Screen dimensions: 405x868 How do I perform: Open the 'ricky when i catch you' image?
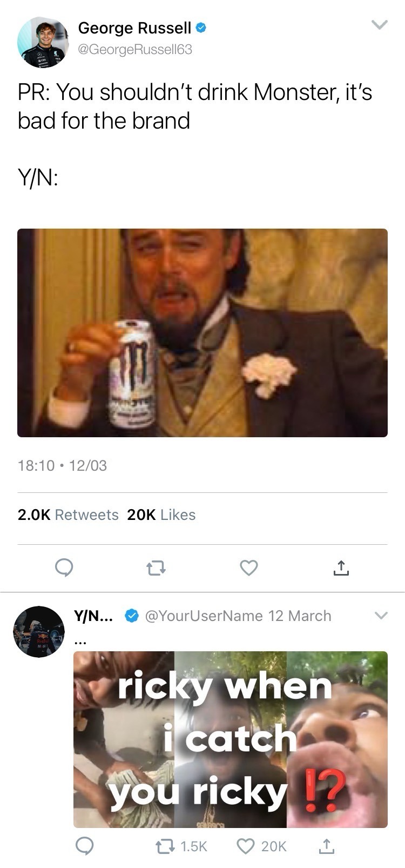coord(231,739)
